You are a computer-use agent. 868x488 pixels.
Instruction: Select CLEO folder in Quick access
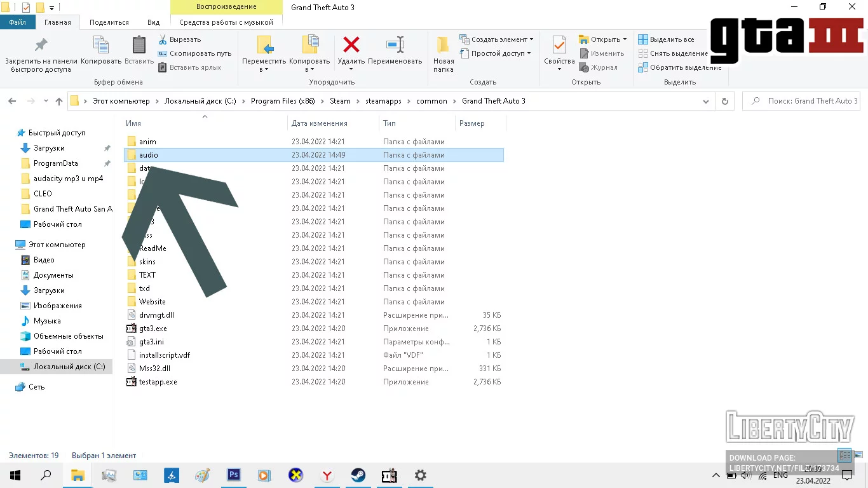[x=43, y=194]
